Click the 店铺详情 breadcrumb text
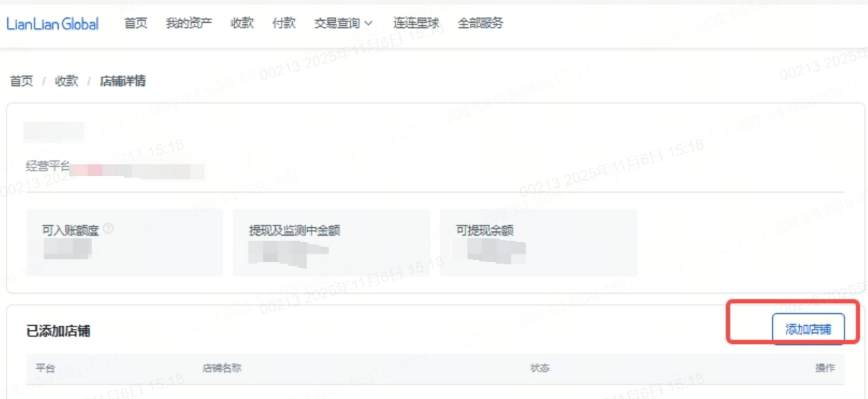Image resolution: width=868 pixels, height=399 pixels. (x=123, y=81)
